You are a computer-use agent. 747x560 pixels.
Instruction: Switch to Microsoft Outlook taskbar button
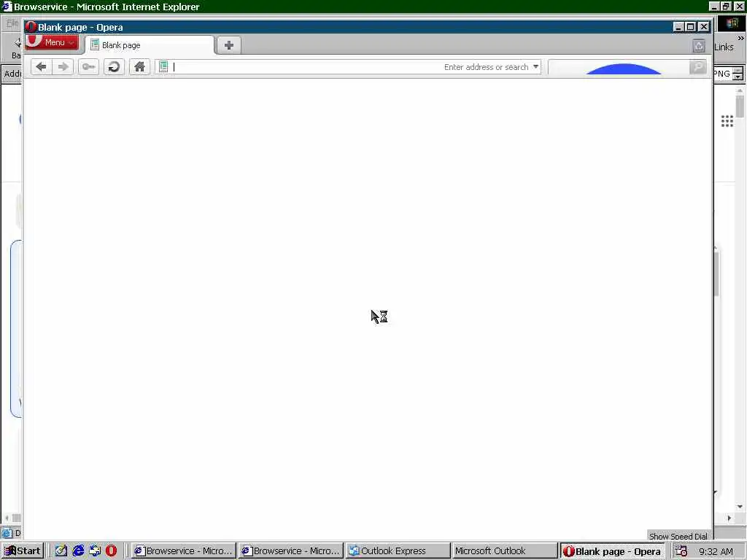[x=505, y=551]
